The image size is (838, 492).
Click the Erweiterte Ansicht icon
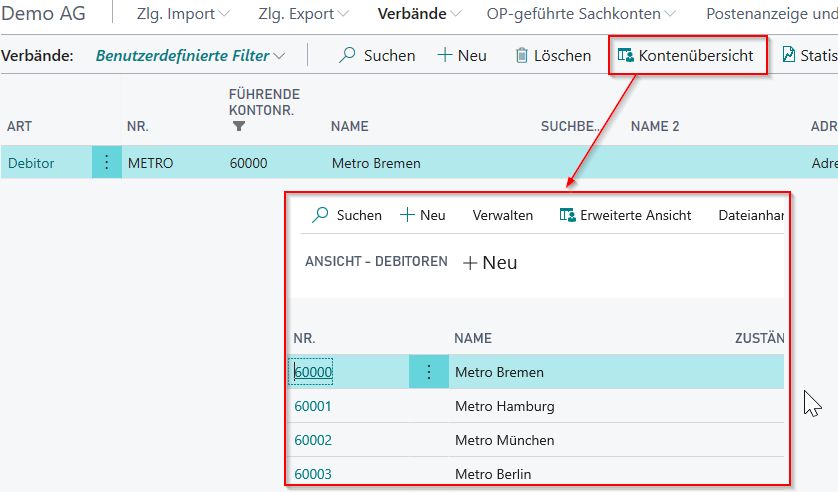point(567,215)
